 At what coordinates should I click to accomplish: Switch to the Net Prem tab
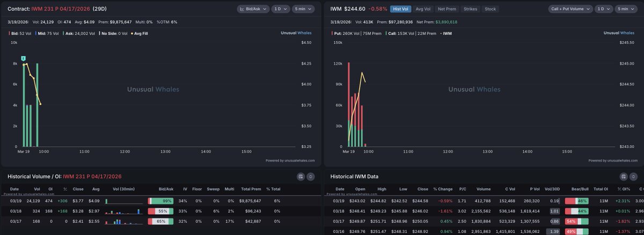point(447,9)
